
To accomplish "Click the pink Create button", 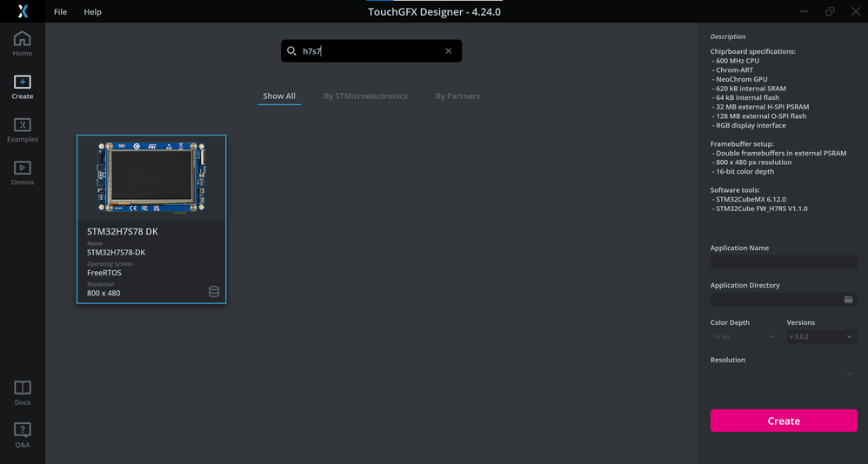I will [x=784, y=421].
